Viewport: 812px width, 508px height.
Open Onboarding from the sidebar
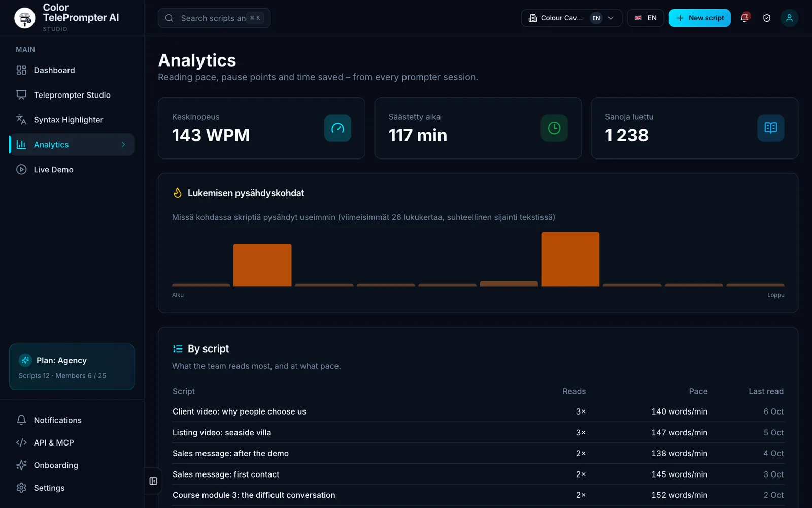coord(72,465)
